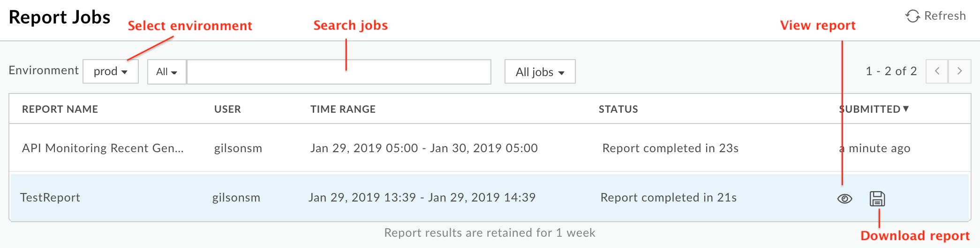
Task: Click the Jan 29 13:39 time range cell
Action: pyautogui.click(x=422, y=198)
